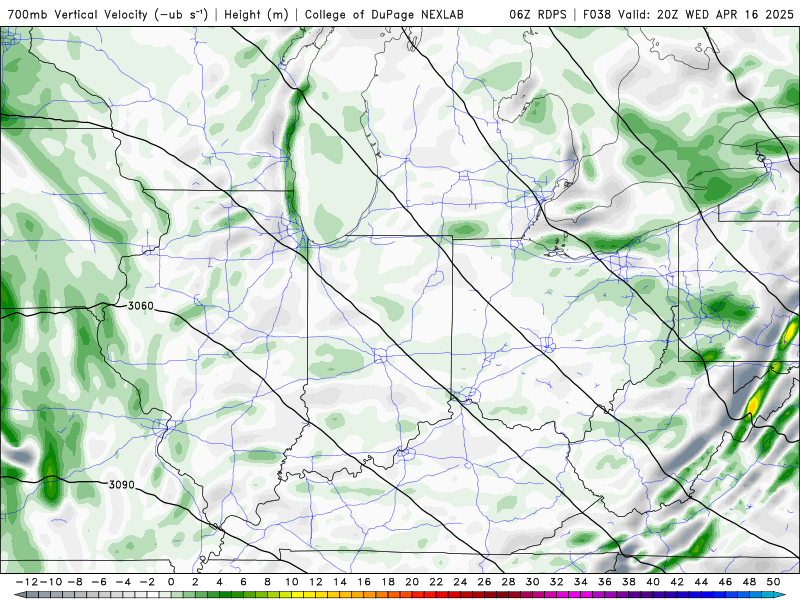Screen dimensions: 800x600
Task: Click the 36 colorbar scale label
Action: (x=605, y=582)
